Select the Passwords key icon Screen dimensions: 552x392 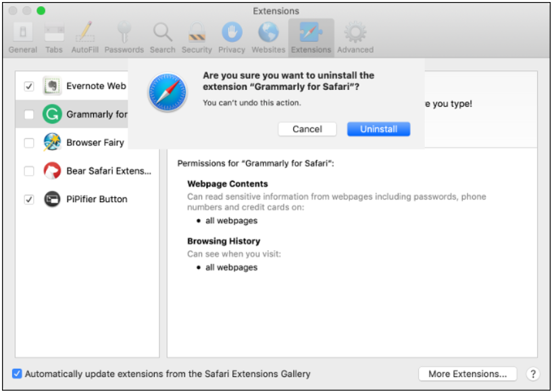[x=124, y=37]
